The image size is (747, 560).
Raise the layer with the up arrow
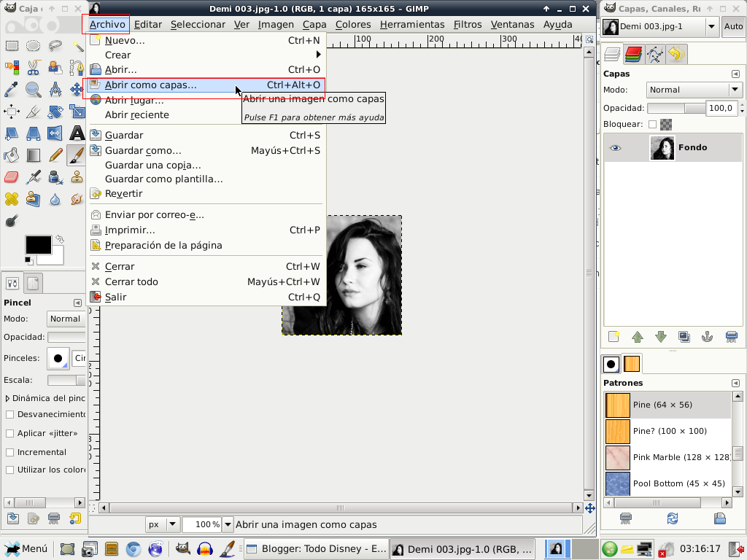coord(638,337)
